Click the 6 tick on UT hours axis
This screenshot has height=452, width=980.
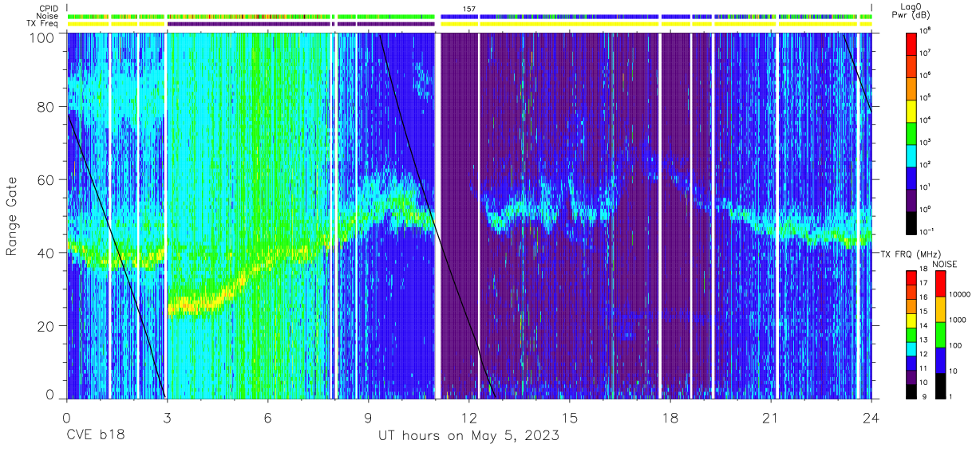pos(267,418)
